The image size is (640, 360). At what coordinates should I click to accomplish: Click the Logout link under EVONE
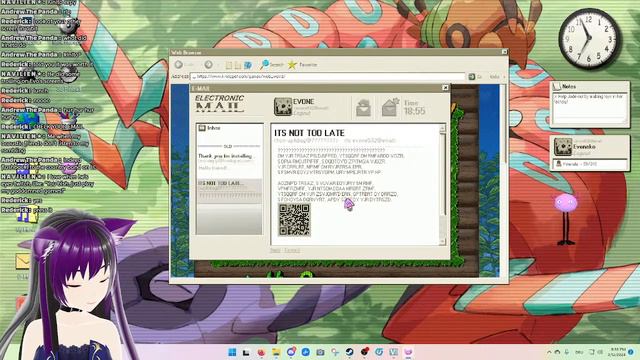(x=302, y=113)
